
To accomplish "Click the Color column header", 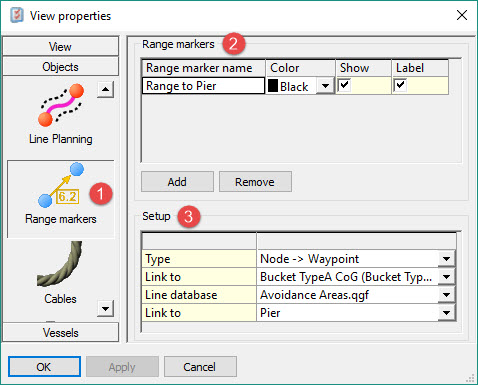I will coord(300,68).
